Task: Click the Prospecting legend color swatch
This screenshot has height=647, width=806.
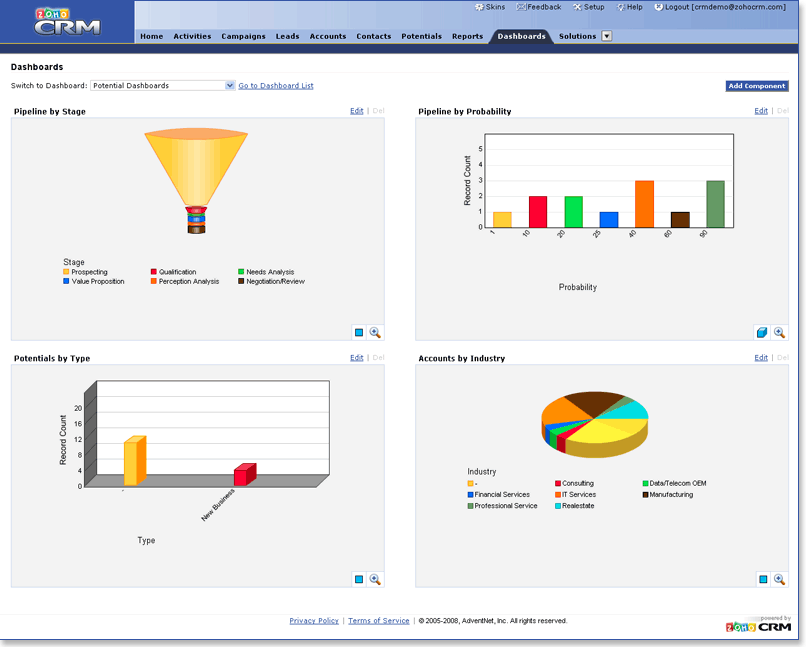Action: 66,272
